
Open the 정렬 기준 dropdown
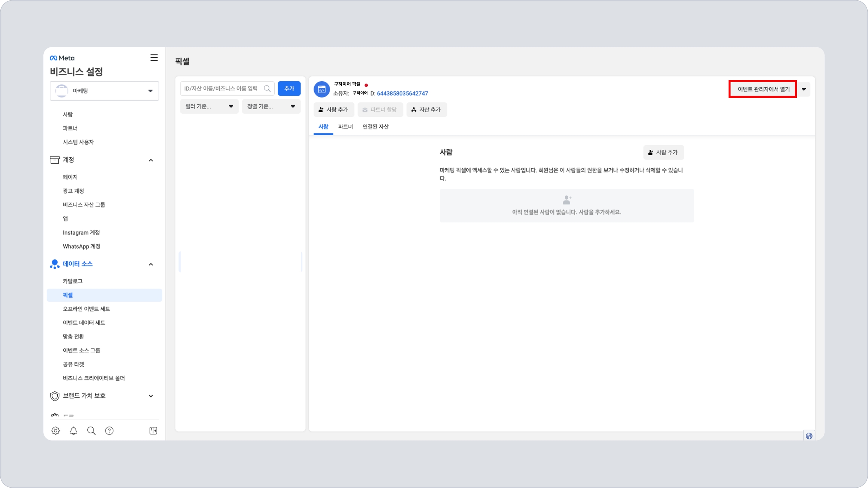coord(271,107)
